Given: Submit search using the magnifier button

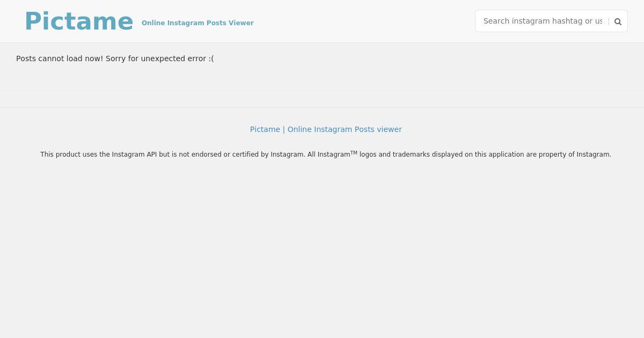Looking at the screenshot, I should pyautogui.click(x=618, y=21).
